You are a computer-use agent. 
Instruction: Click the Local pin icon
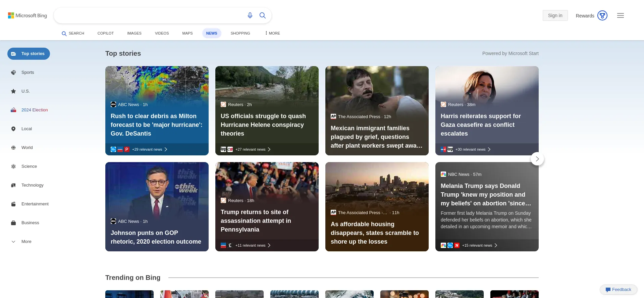pyautogui.click(x=13, y=129)
